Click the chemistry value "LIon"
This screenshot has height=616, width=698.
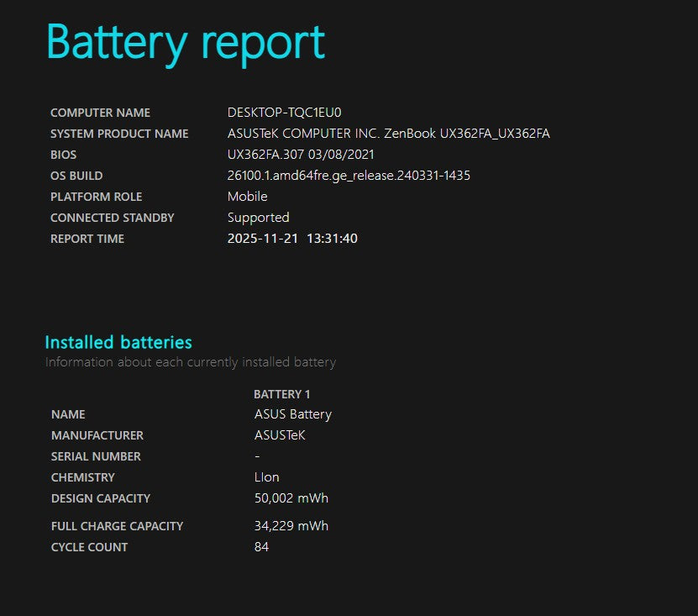[266, 477]
